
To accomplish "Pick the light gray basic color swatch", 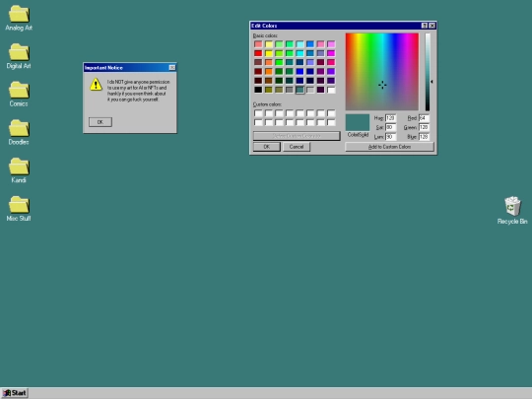I will pyautogui.click(x=310, y=90).
